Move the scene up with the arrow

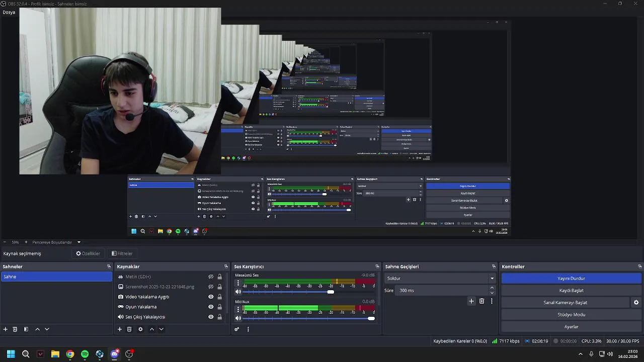[37, 329]
